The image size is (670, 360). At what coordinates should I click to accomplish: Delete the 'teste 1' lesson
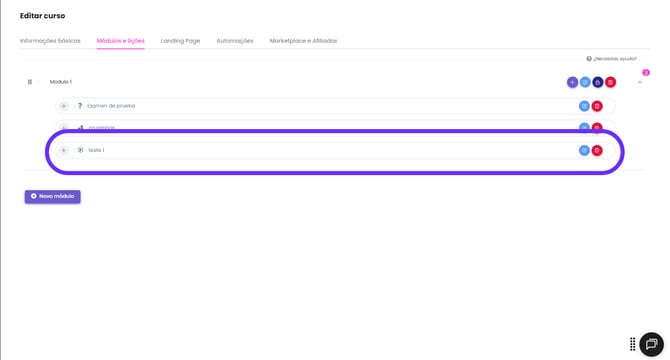pos(597,150)
